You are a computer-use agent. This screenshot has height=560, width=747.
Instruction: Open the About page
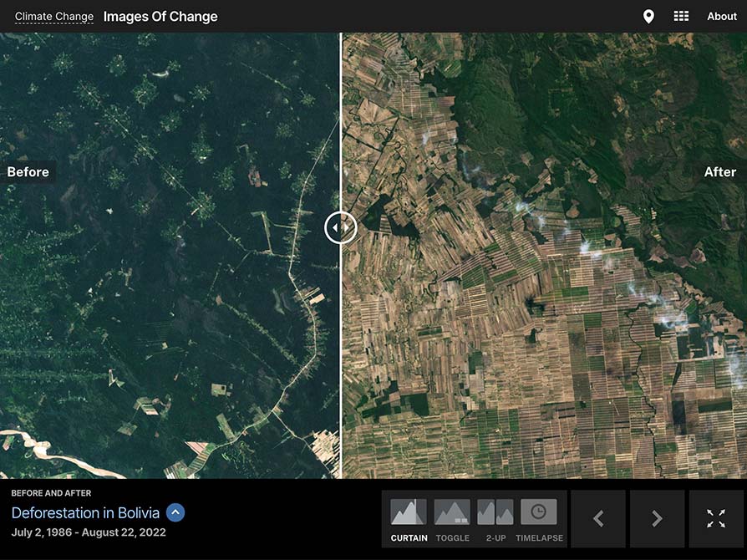coord(721,16)
